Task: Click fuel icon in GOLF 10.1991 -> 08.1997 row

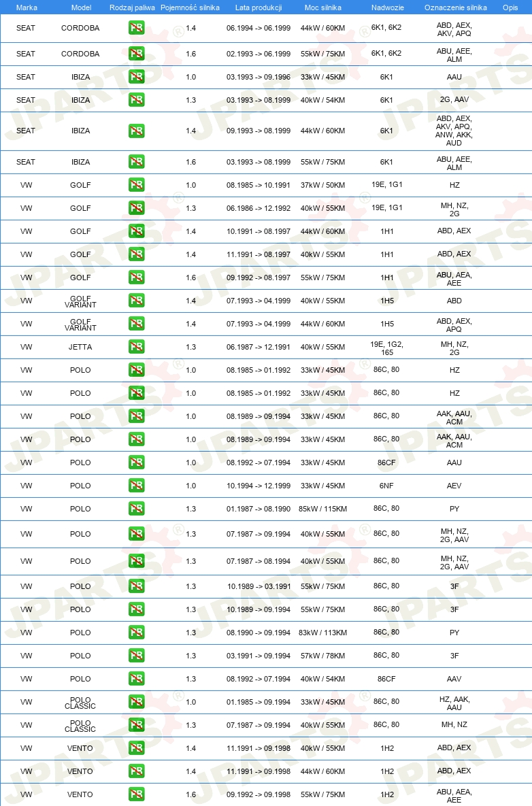Action: (x=136, y=231)
